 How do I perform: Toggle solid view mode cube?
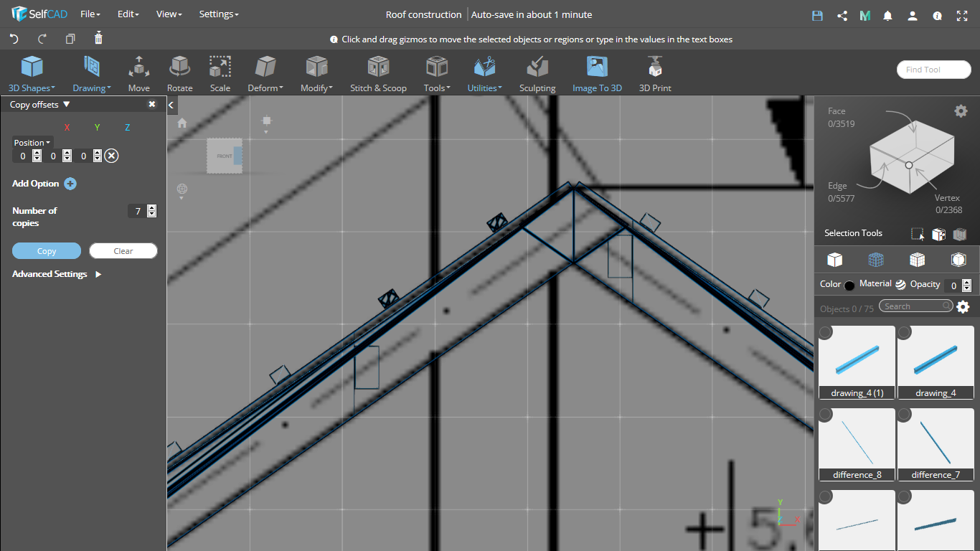click(x=834, y=259)
